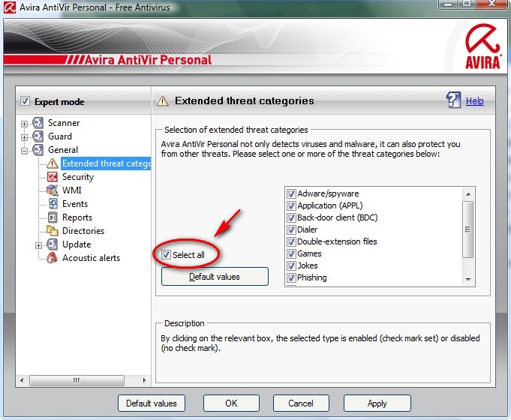The image size is (511, 420).
Task: Expand the Scanner tree node
Action: tap(25, 124)
